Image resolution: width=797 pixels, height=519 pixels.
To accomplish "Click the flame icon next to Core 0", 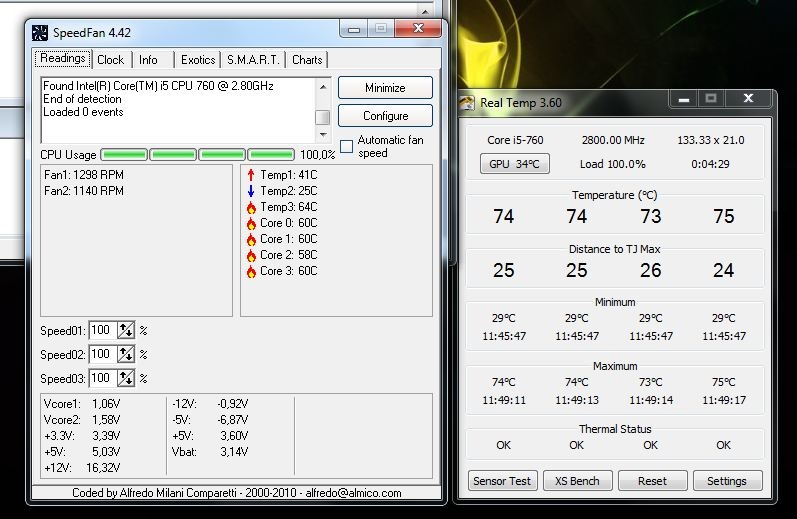I will click(251, 224).
